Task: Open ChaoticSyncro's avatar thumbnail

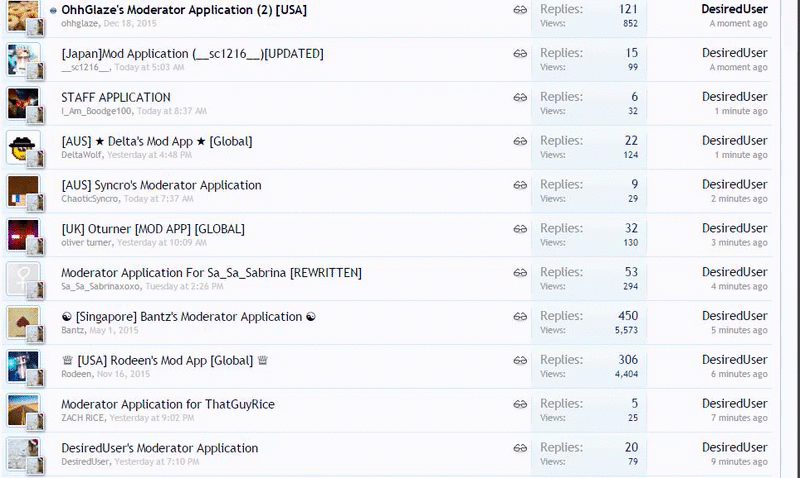Action: pos(23,191)
